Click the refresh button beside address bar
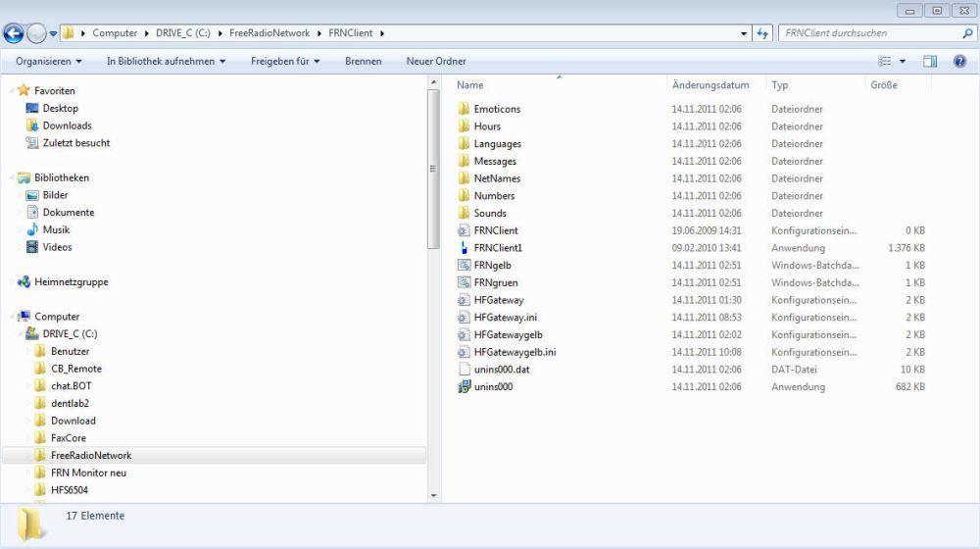Screen dimensions: 980x549 point(761,33)
